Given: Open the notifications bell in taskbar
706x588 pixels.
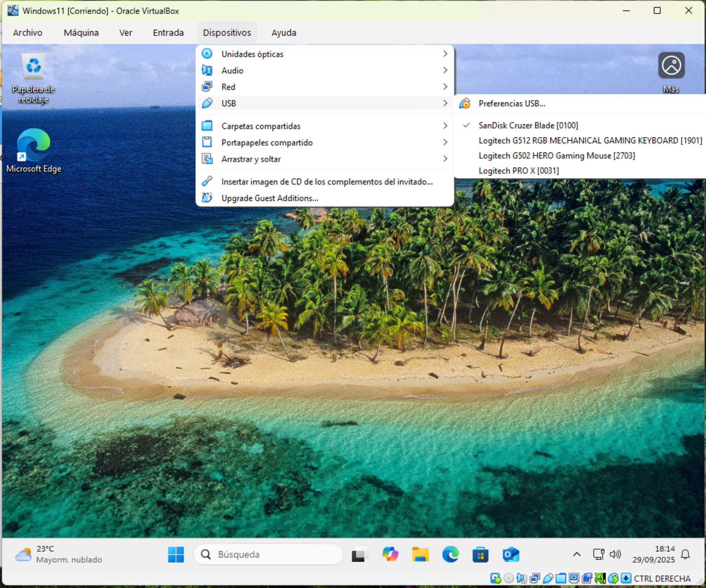Looking at the screenshot, I should [685, 554].
